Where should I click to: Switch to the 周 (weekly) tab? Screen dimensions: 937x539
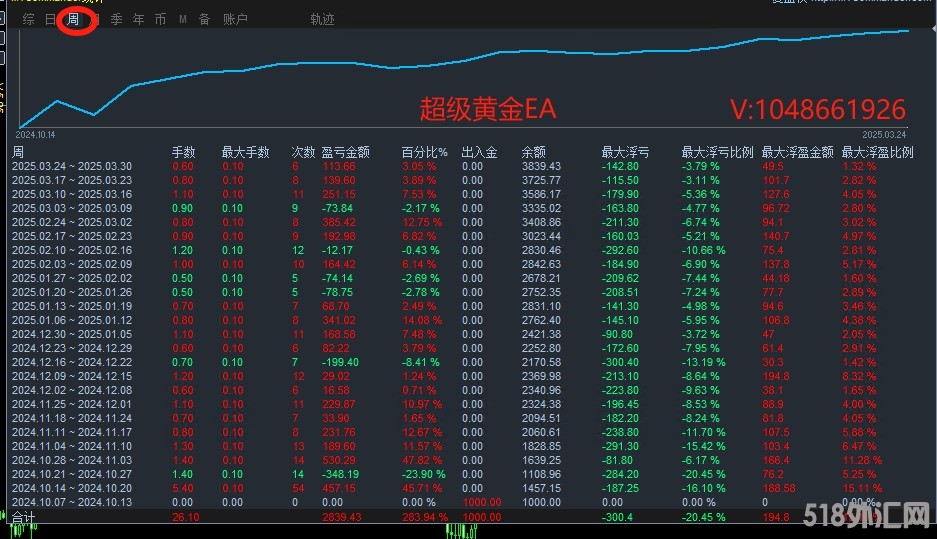75,19
